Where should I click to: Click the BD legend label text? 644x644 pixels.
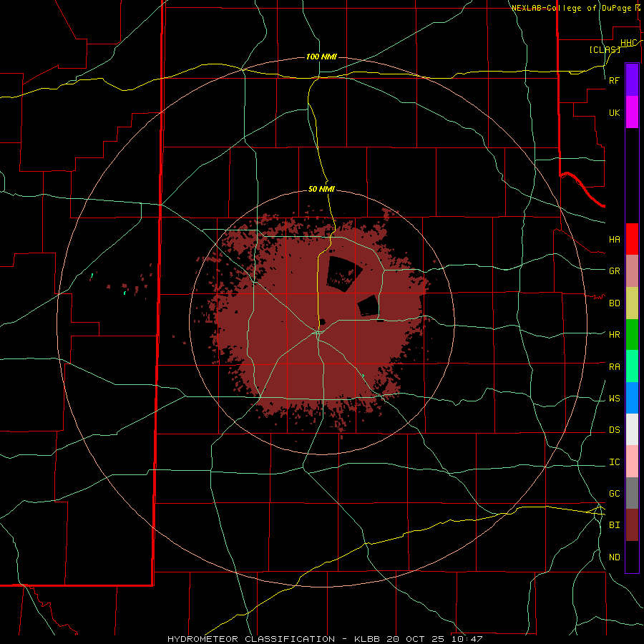point(614,303)
